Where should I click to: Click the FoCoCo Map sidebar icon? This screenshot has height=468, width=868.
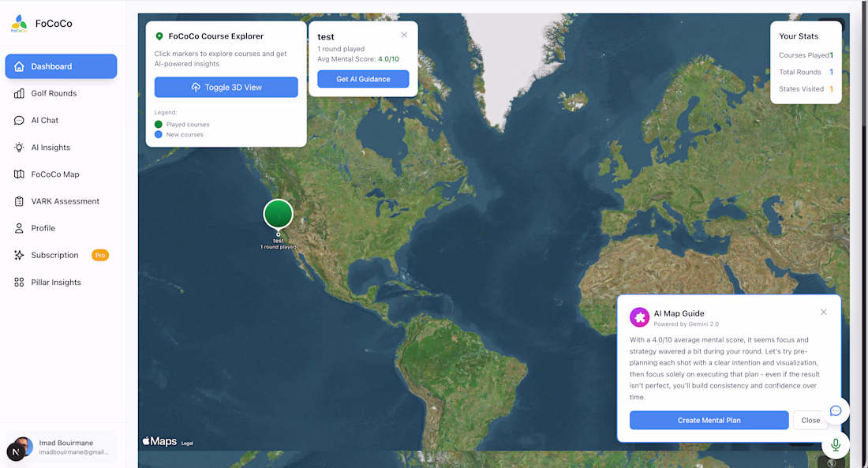19,174
